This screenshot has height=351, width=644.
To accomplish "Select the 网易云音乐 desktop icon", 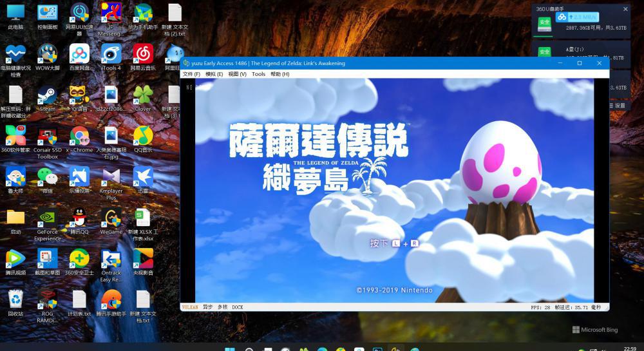I will [143, 57].
